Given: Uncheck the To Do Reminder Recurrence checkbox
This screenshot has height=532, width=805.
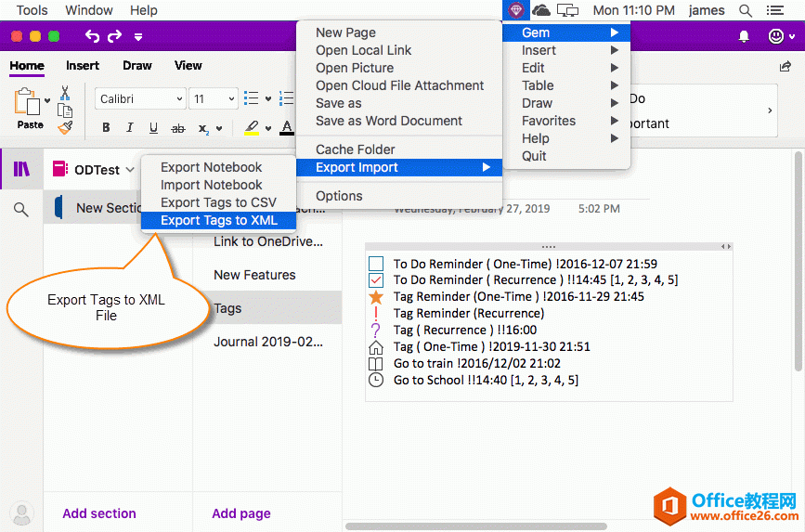Looking at the screenshot, I should 376,279.
